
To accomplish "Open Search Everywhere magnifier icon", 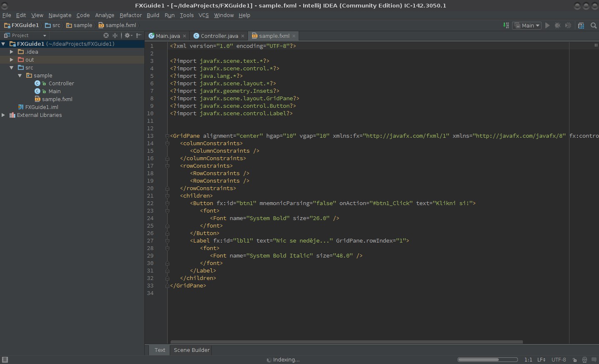I will coord(594,25).
